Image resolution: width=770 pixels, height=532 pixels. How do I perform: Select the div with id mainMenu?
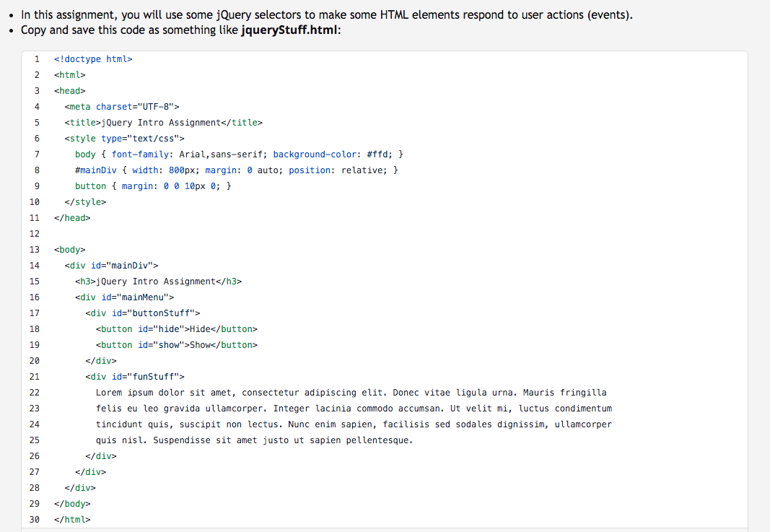click(126, 297)
